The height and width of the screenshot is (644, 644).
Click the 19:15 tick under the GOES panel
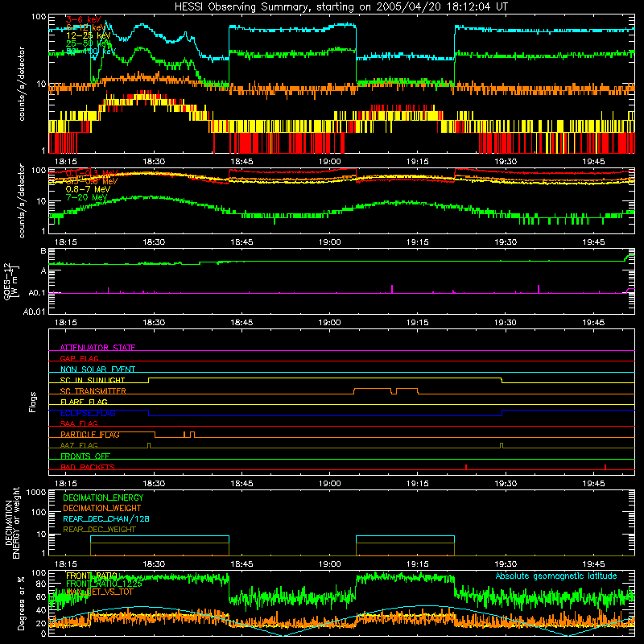(x=418, y=323)
